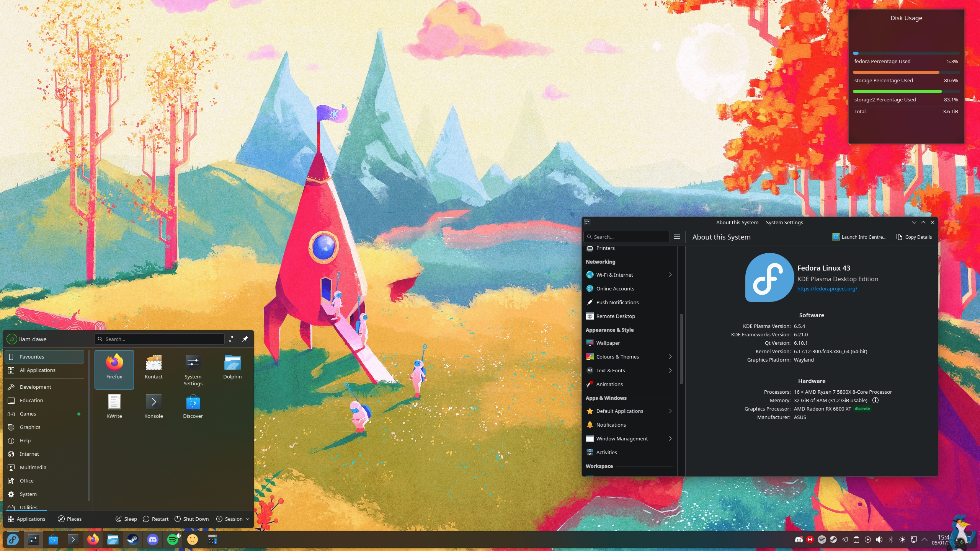Image resolution: width=980 pixels, height=551 pixels.
Task: Open Konsole from the favourites grid
Action: tap(154, 407)
